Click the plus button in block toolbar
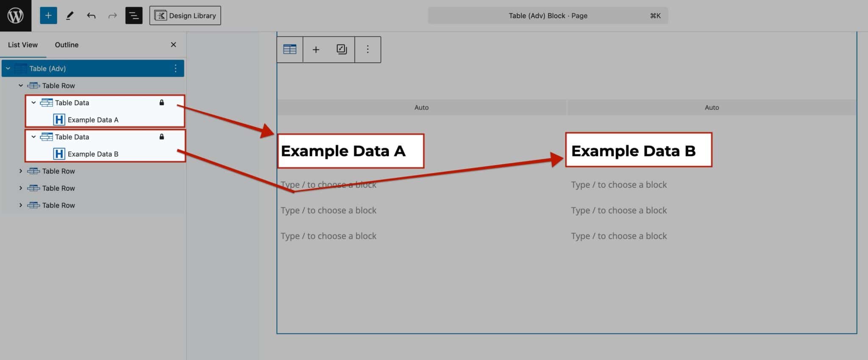This screenshot has height=360, width=868. (316, 50)
